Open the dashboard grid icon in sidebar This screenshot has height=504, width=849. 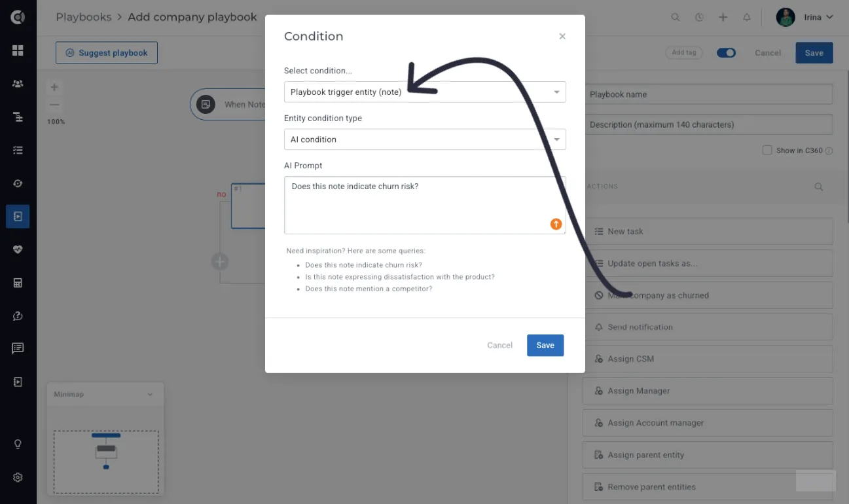tap(18, 50)
